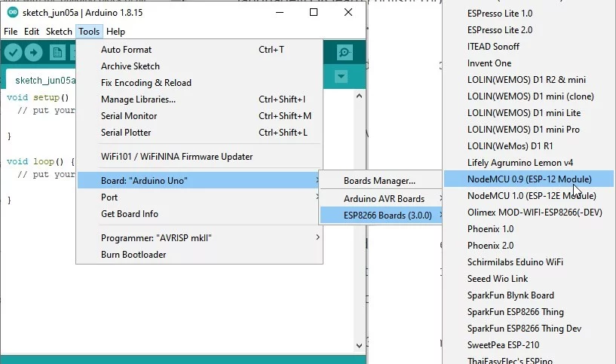
Task: Click editor scrollbar up arrow
Action: pyautogui.click(x=359, y=96)
